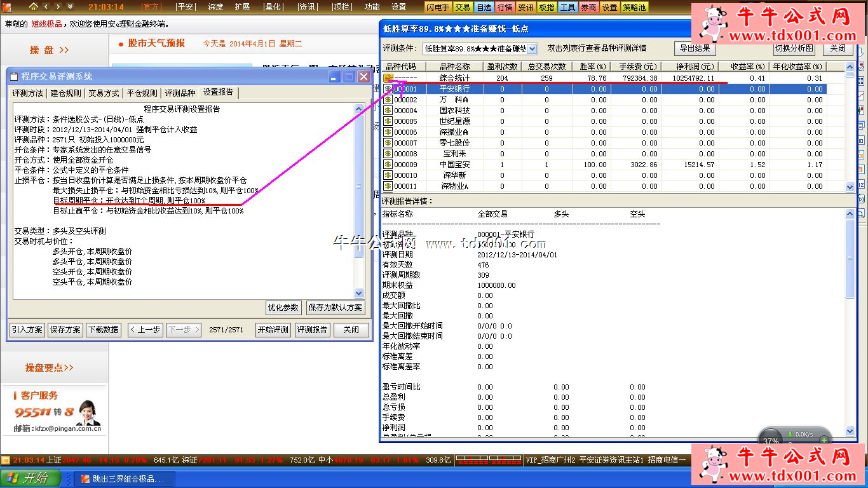Click the dollar icon for 000009 中国宝安
868x488 pixels.
pos(388,165)
